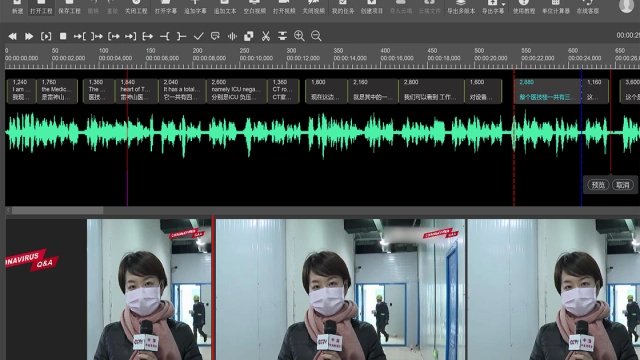Click the fast-forward playback icon
The image size is (640, 360).
(x=29, y=36)
